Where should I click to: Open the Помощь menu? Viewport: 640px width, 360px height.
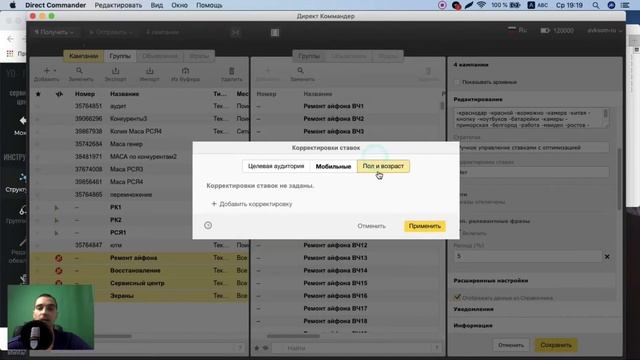pos(209,5)
